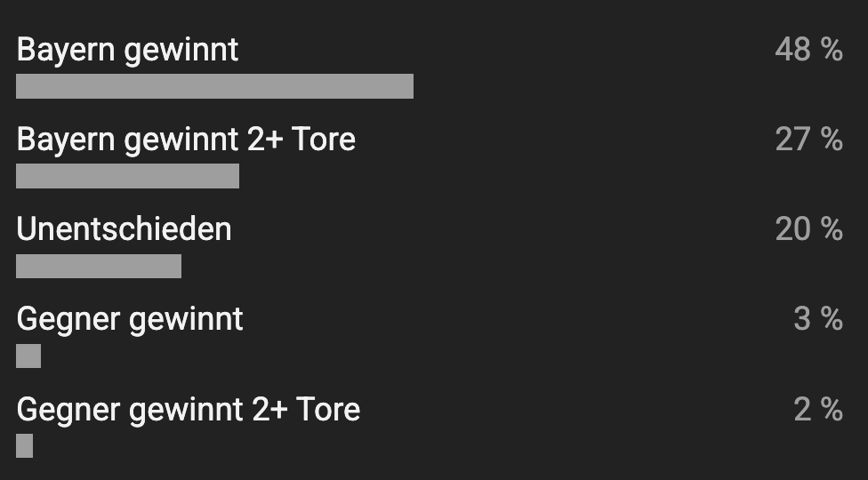Image resolution: width=868 pixels, height=480 pixels.
Task: Choose 'Gegner gewinnt 2+ Tore' option
Action: tap(188, 409)
